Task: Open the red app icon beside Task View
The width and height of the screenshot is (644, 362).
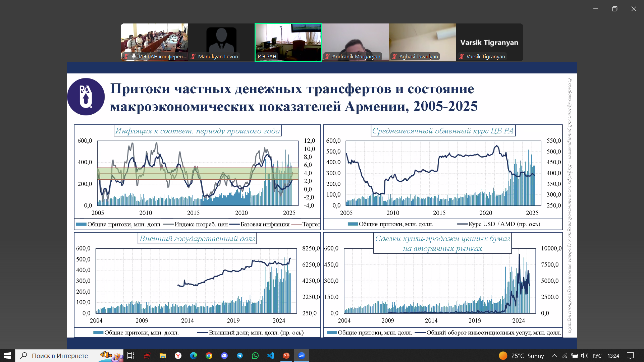Action: [147, 356]
